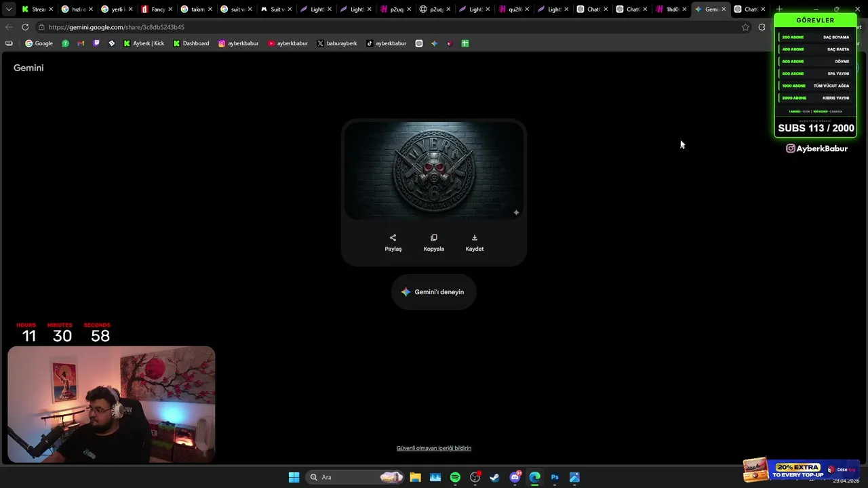Open the green question-mark bookmark icon
This screenshot has height=488, width=868.
pyautogui.click(x=65, y=43)
